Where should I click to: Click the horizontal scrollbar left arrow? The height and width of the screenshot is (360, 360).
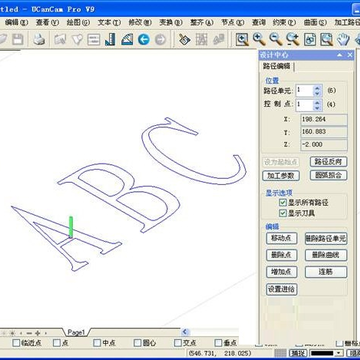[185, 332]
